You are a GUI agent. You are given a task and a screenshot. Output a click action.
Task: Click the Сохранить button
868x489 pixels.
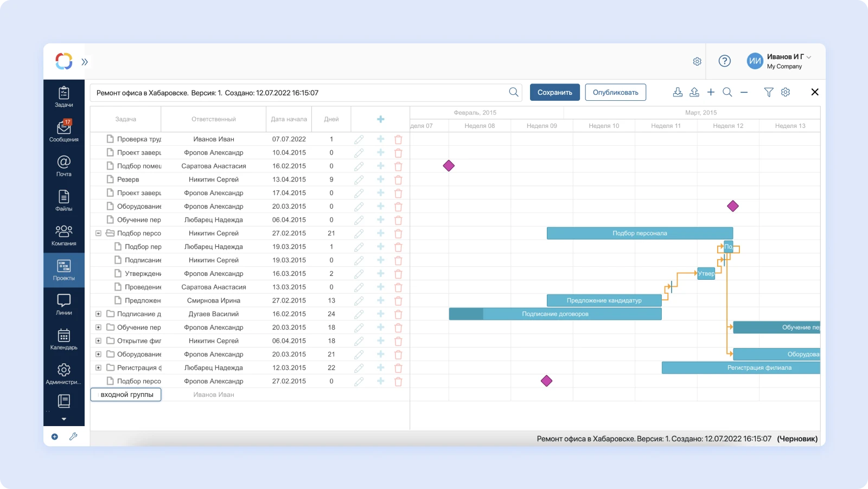554,92
